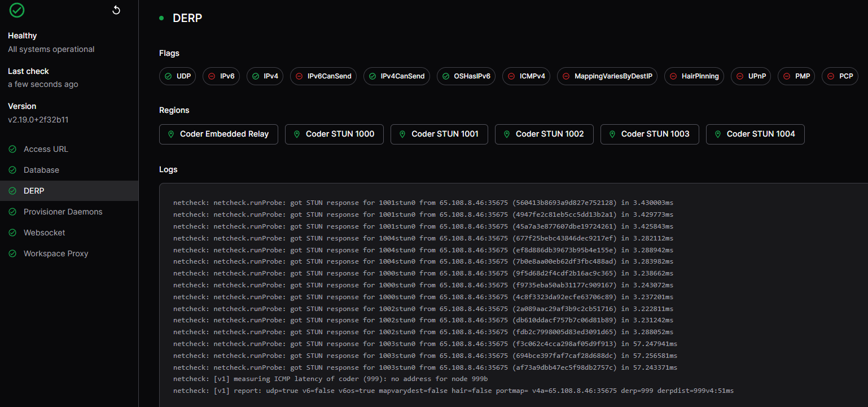Click the red icon on UPnP flag

click(740, 76)
